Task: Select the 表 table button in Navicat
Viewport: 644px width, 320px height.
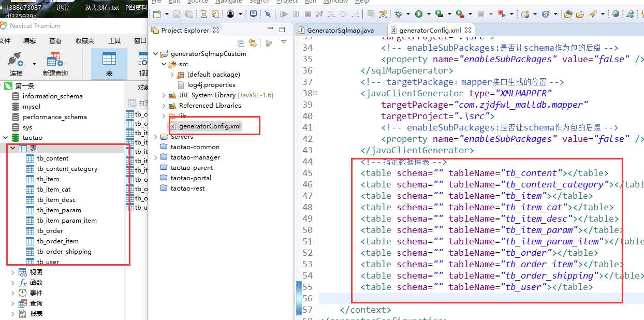Action: tap(109, 64)
